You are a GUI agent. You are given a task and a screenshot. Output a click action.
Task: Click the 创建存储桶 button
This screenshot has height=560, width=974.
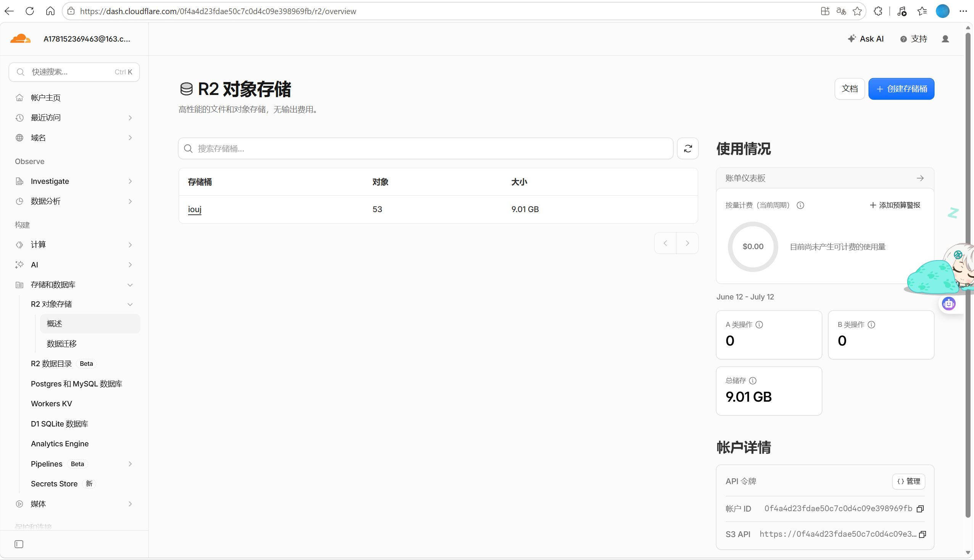(901, 89)
